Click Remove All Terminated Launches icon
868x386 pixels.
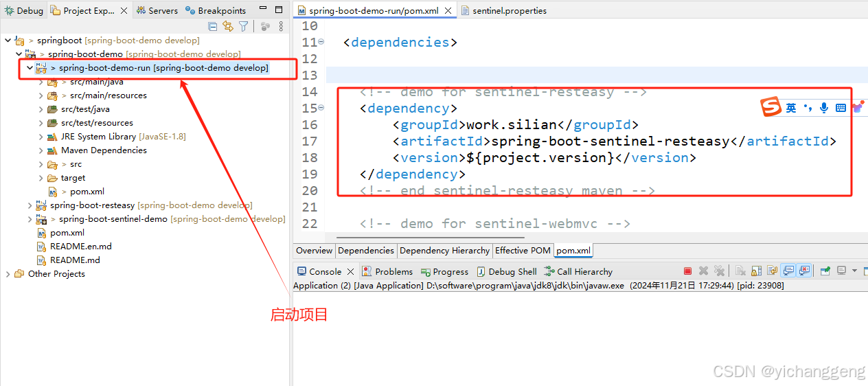(719, 271)
